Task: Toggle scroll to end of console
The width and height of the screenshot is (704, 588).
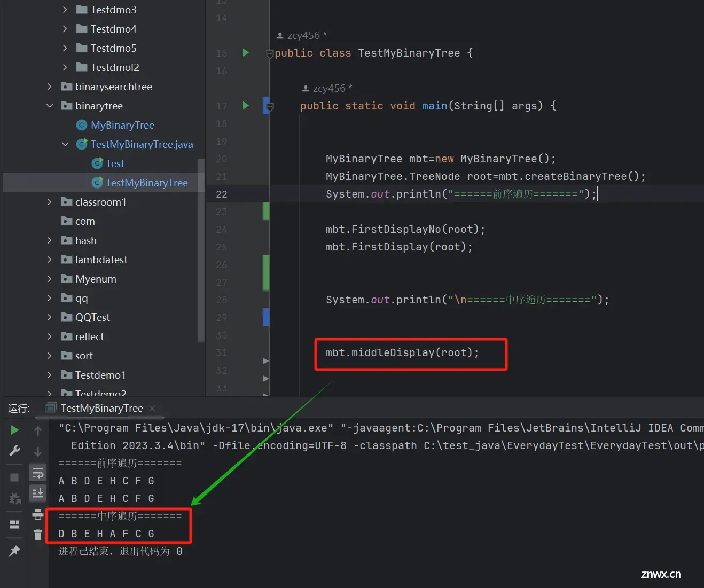Action: coord(38,493)
